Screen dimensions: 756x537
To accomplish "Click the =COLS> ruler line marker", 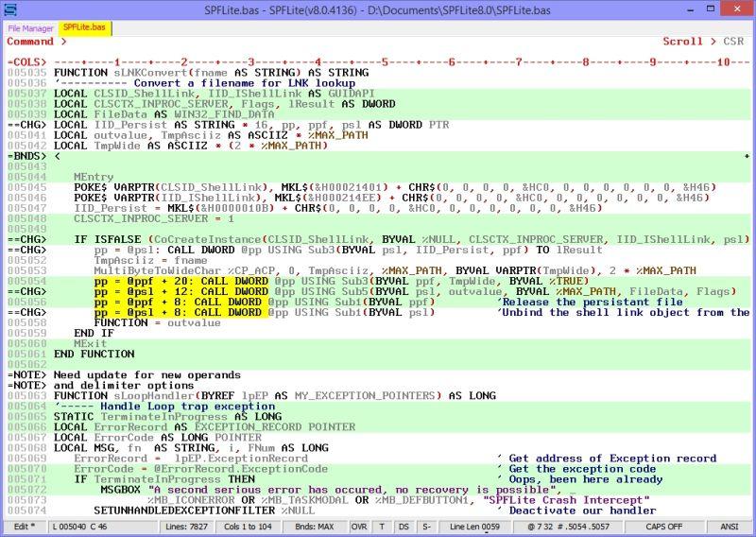I will 26,62.
